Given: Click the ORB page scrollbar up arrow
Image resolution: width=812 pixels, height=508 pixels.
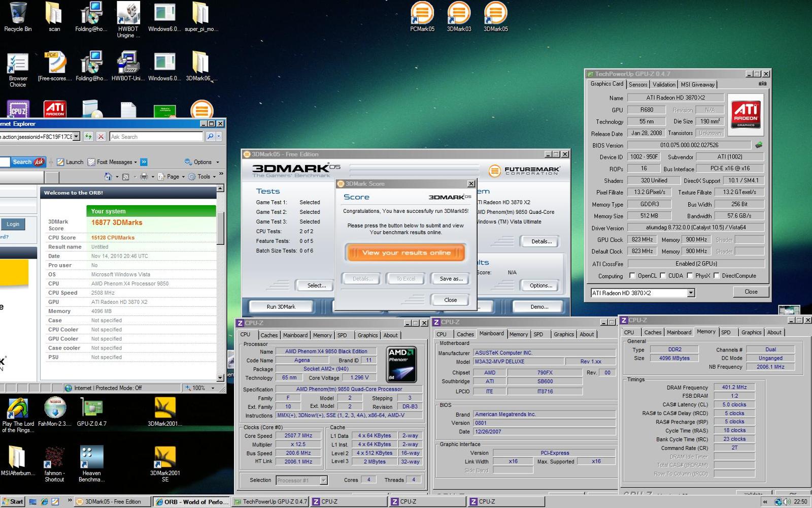Looking at the screenshot, I should 220,188.
